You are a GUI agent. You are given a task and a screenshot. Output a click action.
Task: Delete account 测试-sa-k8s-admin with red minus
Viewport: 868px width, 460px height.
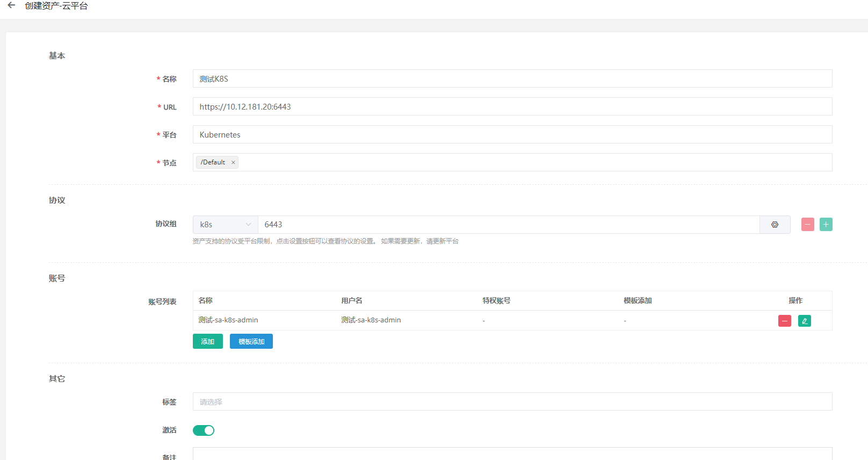[784, 321]
